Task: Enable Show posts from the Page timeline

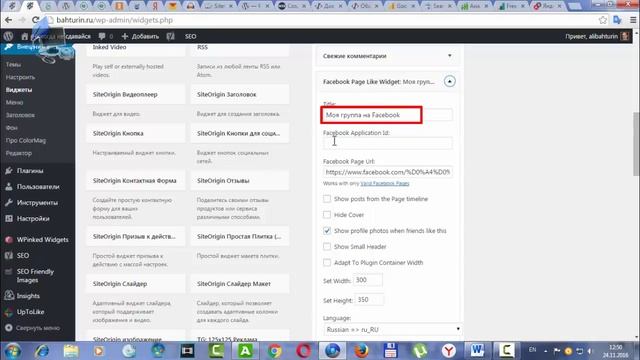Action: pos(327,199)
